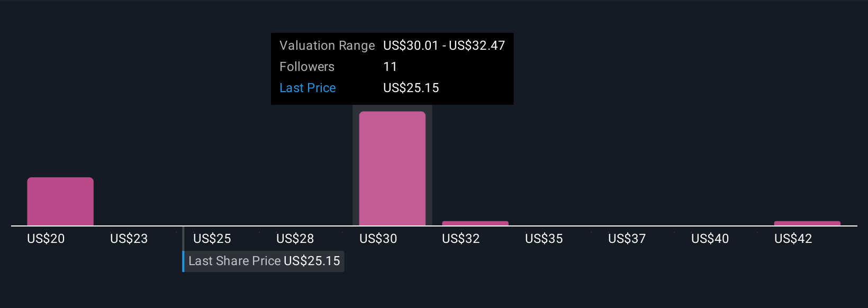Image resolution: width=868 pixels, height=308 pixels.
Task: Click the US$23 axis label
Action: click(129, 239)
